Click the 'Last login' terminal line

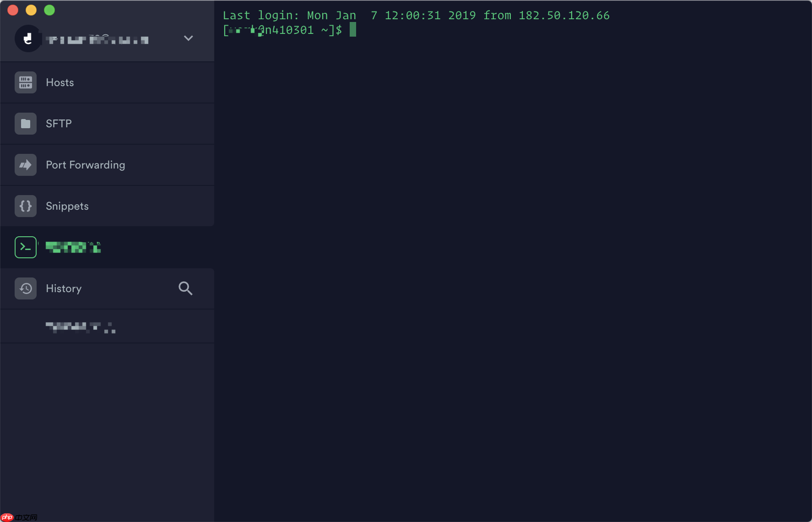click(x=416, y=16)
